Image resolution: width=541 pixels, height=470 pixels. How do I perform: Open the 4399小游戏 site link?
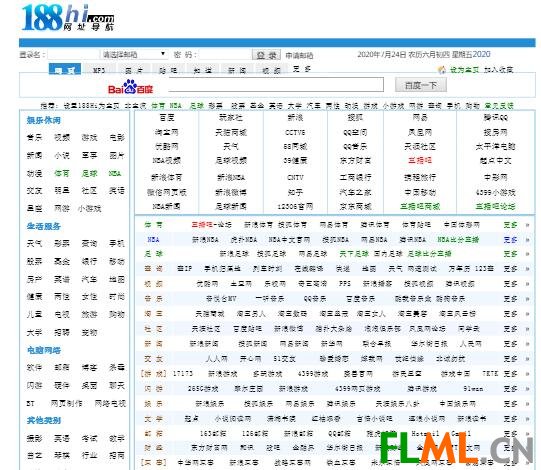(x=495, y=192)
